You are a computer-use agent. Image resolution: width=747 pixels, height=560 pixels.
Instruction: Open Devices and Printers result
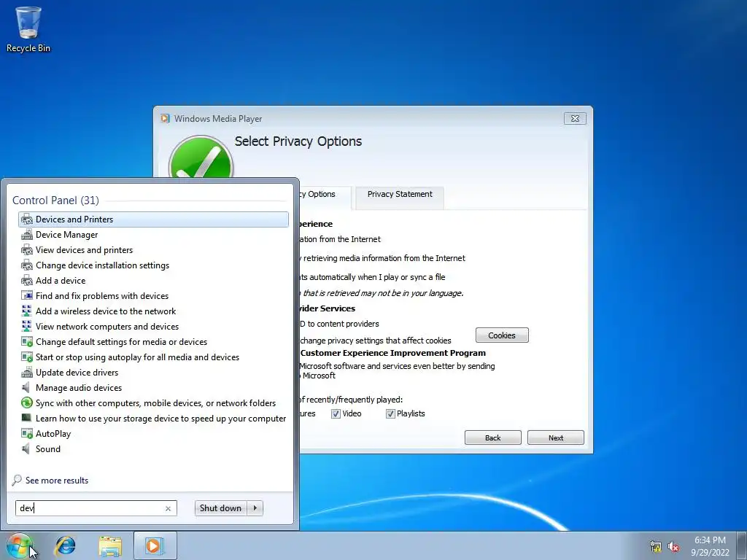(153, 219)
